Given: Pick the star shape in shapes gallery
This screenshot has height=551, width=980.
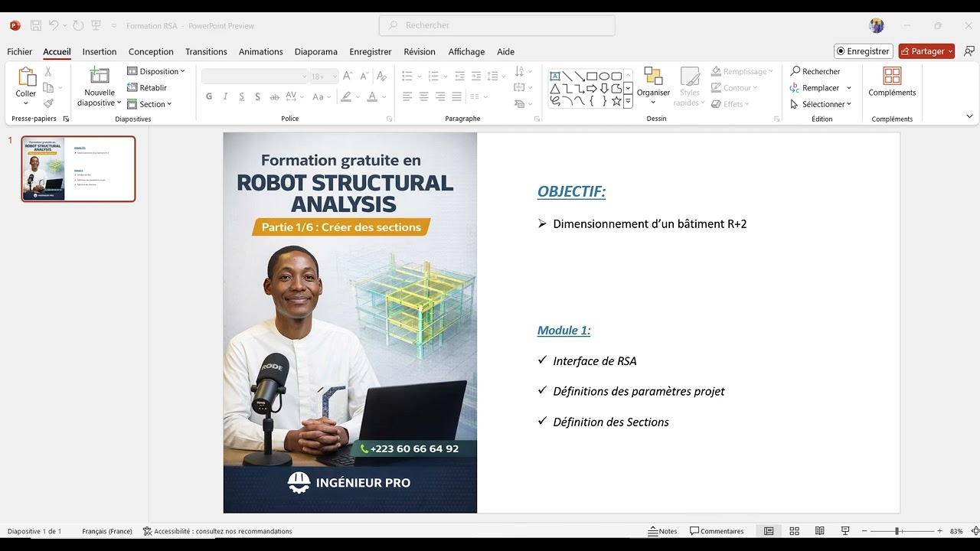Looking at the screenshot, I should (616, 100).
